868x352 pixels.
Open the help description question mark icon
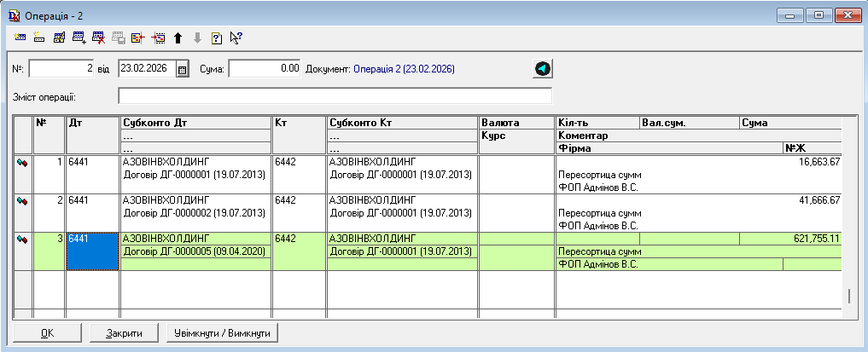point(217,38)
